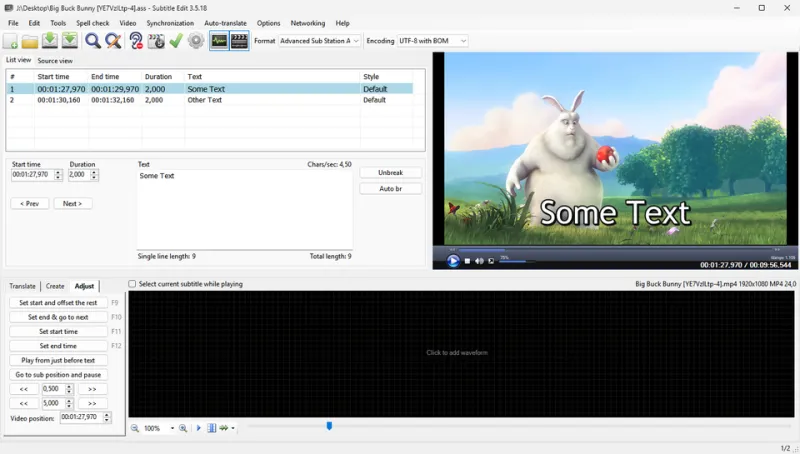Expand the waveform playback speed dropdown arrow
Screen dimensions: 800x454
233,428
